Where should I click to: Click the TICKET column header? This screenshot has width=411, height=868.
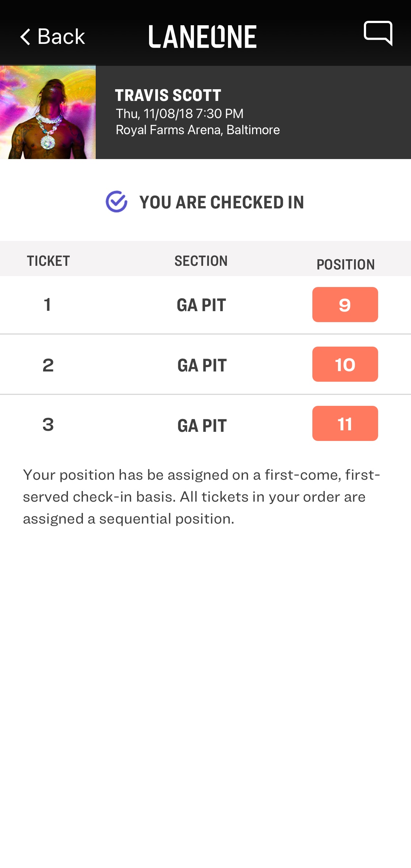pos(48,261)
